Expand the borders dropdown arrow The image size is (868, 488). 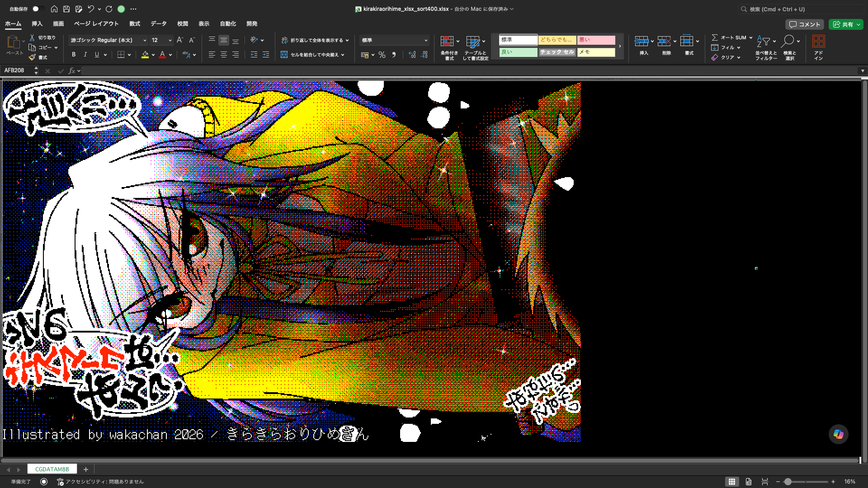(x=129, y=55)
